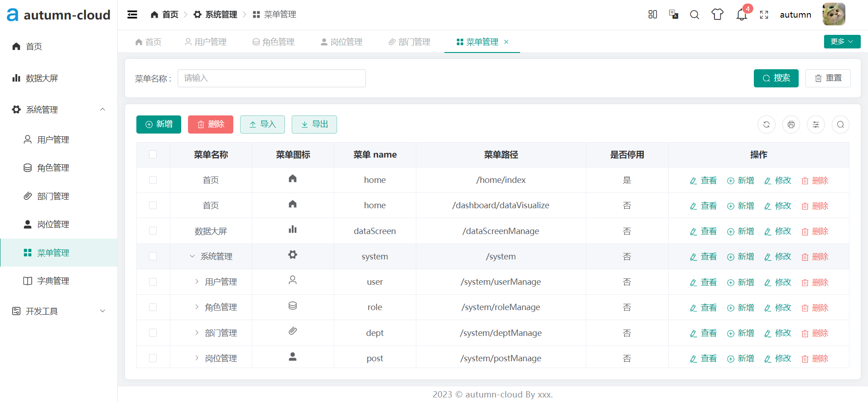
Task: Expand the 角色管理 table row
Action: pyautogui.click(x=197, y=307)
